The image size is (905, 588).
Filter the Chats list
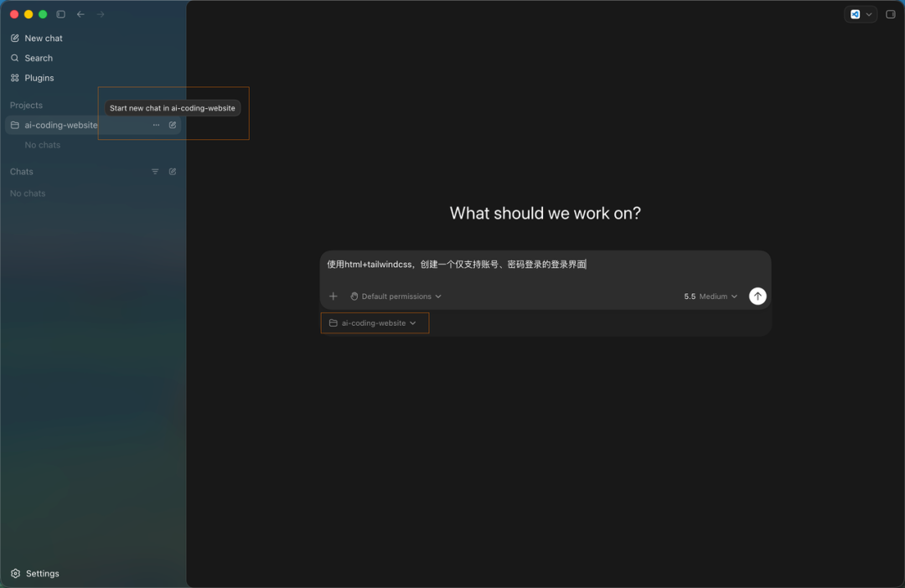[155, 172]
